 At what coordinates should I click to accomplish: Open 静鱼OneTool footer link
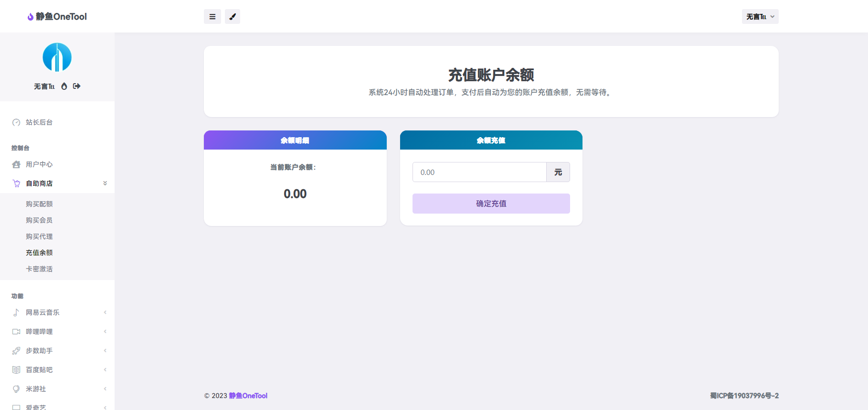[x=248, y=396]
